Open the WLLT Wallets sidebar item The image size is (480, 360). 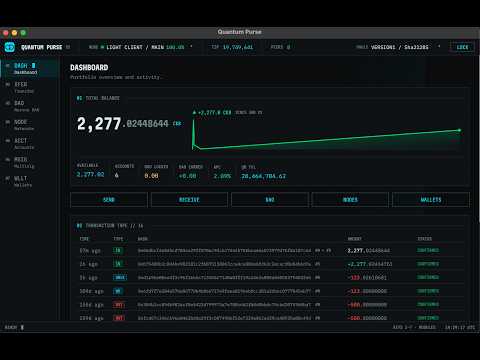pyautogui.click(x=29, y=181)
